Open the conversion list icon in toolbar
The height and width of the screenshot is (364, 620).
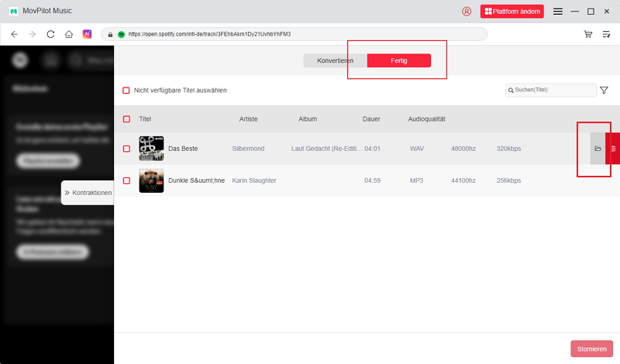(x=607, y=34)
